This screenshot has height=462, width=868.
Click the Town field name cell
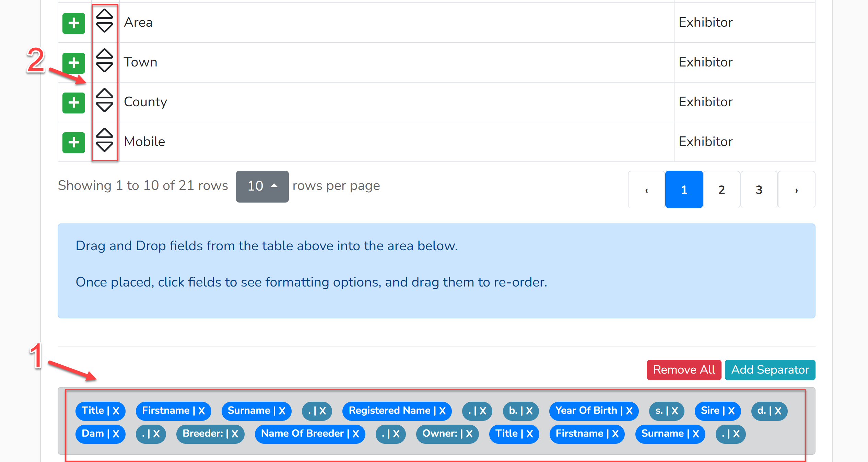click(x=396, y=62)
